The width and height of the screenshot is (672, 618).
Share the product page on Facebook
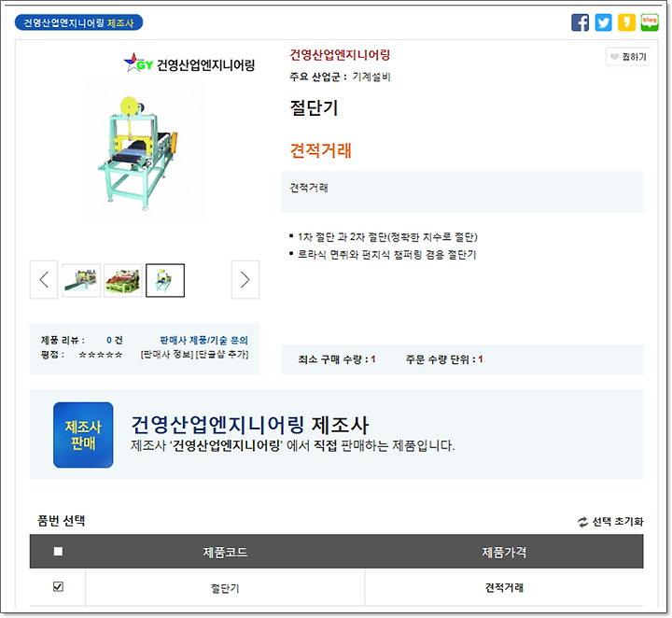(580, 22)
